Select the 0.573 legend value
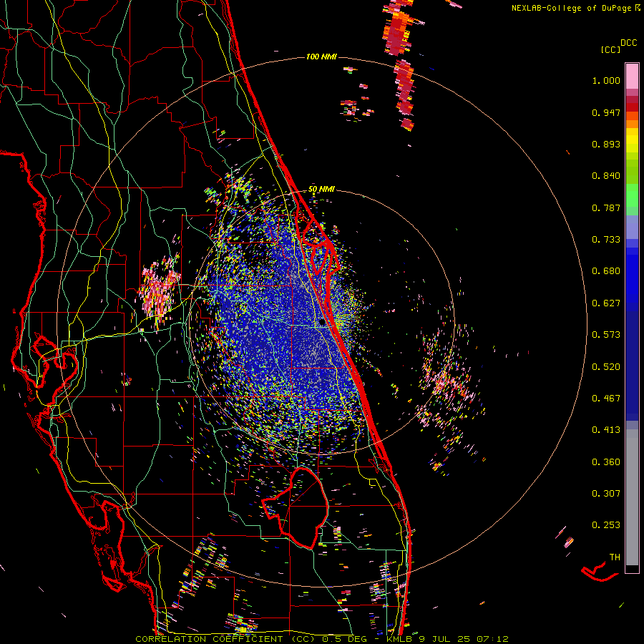This screenshot has width=644, height=644. [x=606, y=335]
